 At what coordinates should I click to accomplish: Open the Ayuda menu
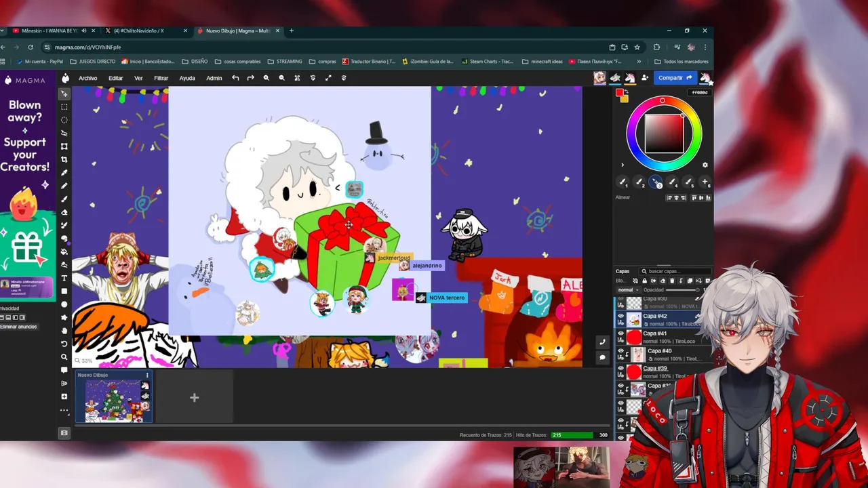187,78
